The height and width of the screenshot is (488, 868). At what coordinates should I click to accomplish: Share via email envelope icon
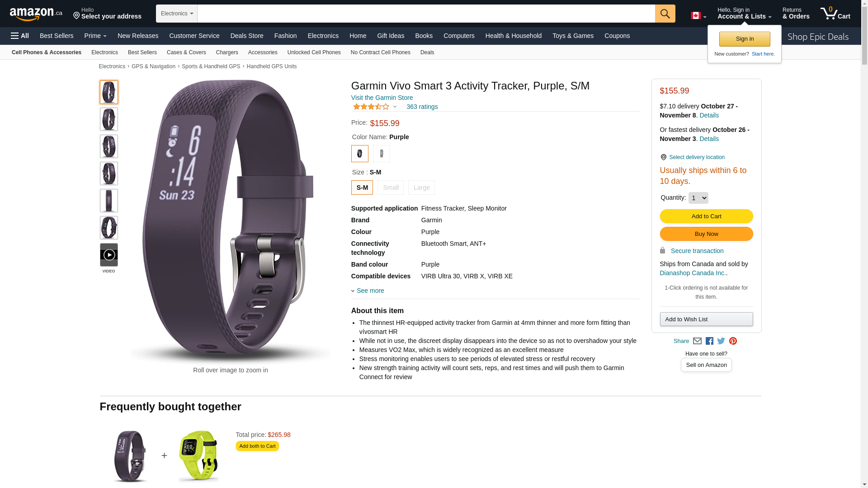click(697, 341)
